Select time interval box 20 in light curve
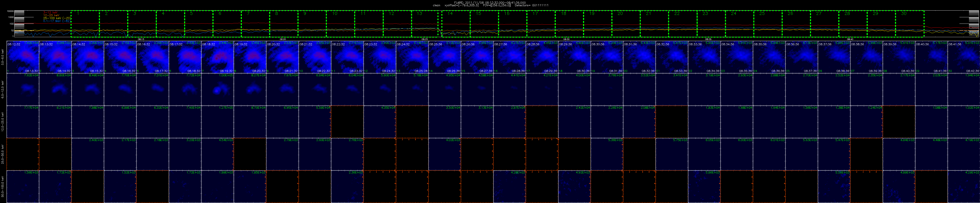This screenshot has width=980, height=203. coord(626,24)
